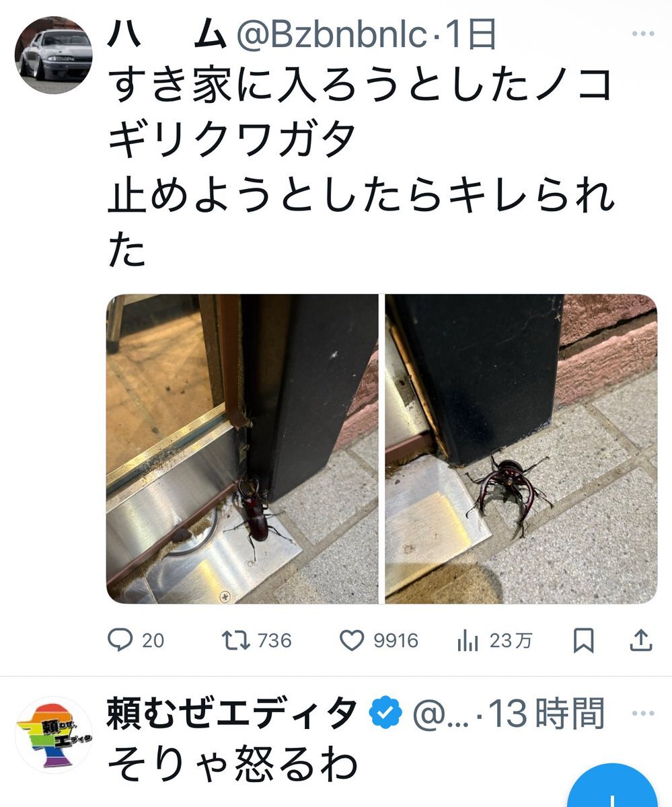The width and height of the screenshot is (672, 807).
Task: Open the car profile avatar of ハム
Action: [x=54, y=55]
